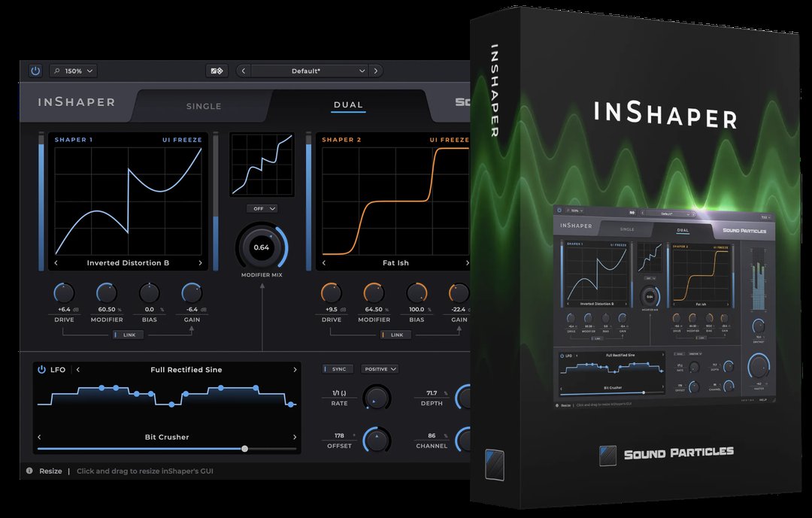Viewport: 812px width, 518px height.
Task: Open the POSITIVE polarity dropdown
Action: (380, 369)
